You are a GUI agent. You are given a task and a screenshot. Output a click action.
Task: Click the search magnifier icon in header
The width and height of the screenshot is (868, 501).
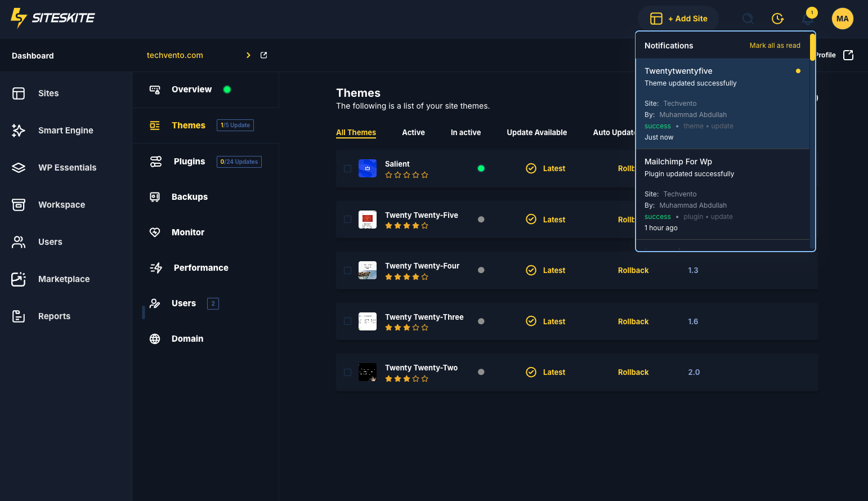pos(748,19)
